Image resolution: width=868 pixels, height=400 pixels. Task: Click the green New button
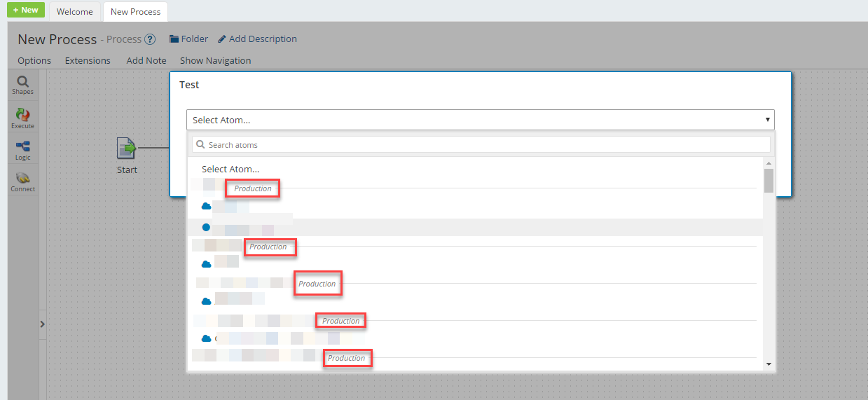click(x=26, y=10)
